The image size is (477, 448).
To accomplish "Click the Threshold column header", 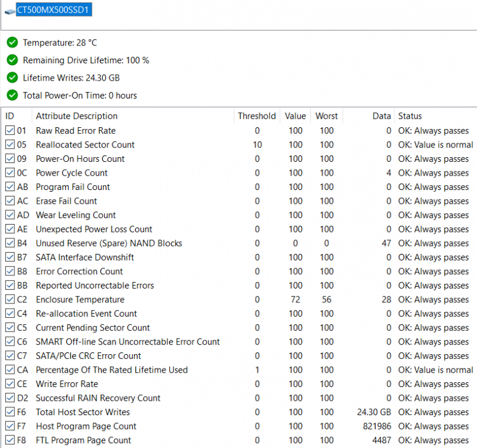I will tap(256, 116).
